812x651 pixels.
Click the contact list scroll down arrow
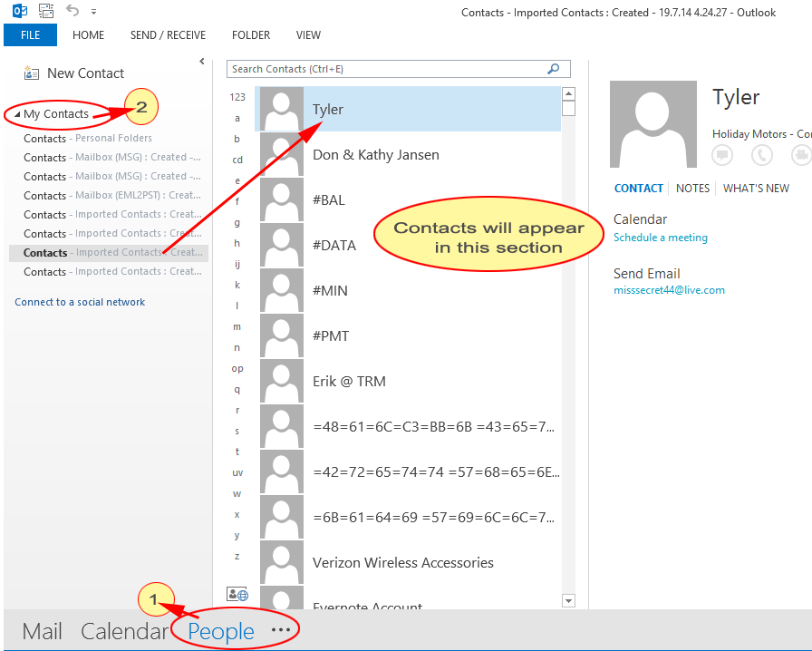click(x=568, y=601)
